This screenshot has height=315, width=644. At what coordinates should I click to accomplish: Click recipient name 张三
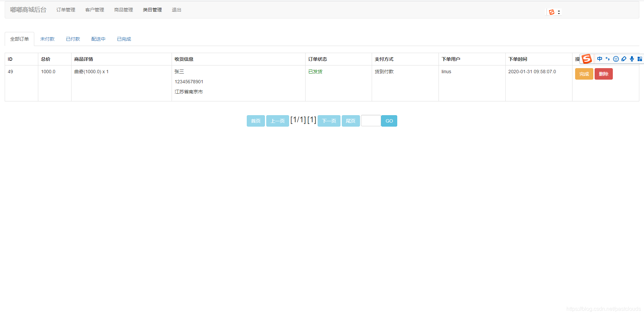[179, 72]
